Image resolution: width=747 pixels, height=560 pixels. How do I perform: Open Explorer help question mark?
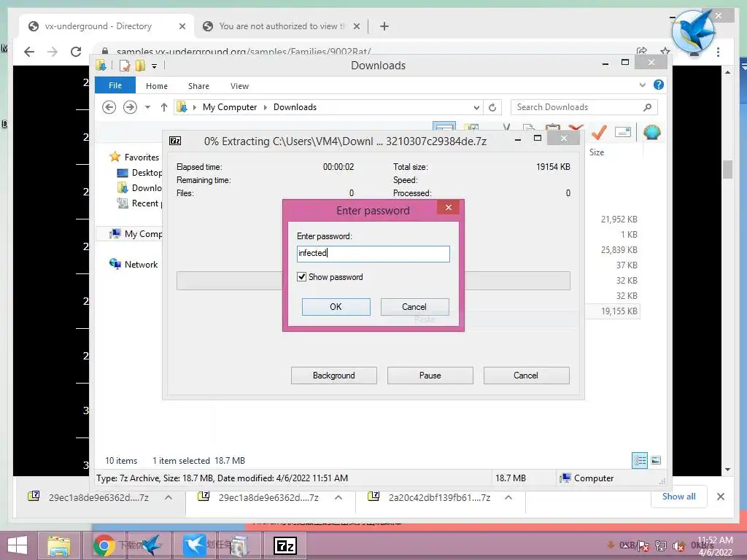[659, 85]
